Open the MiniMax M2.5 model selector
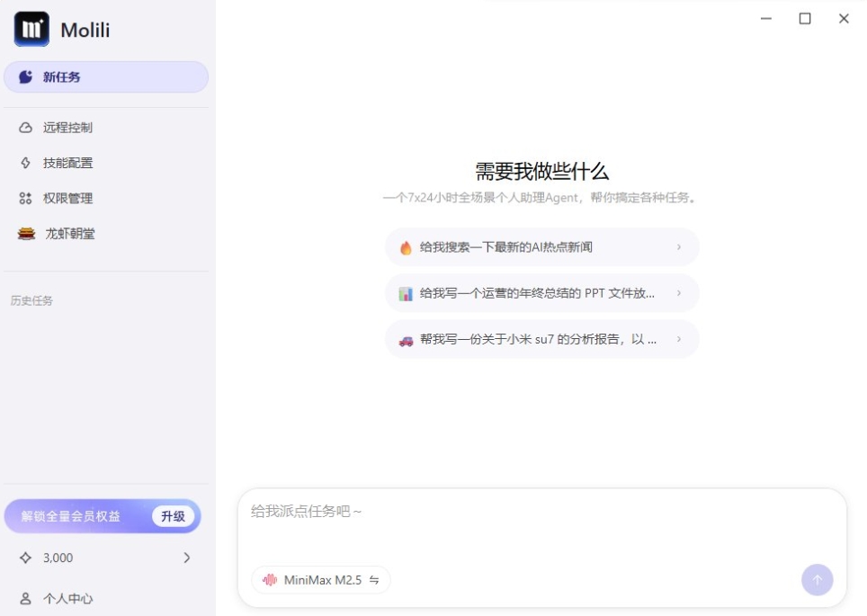This screenshot has width=867, height=616. [321, 580]
